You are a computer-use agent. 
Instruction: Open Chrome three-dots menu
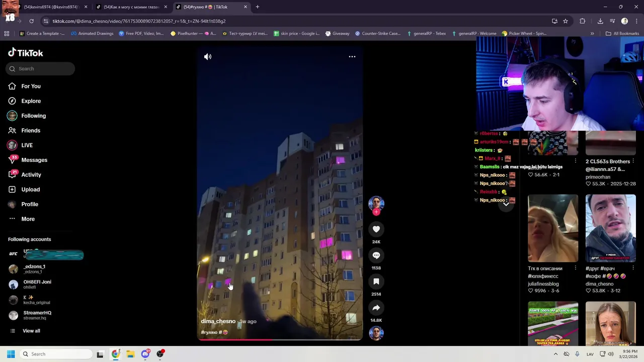pyautogui.click(x=636, y=21)
